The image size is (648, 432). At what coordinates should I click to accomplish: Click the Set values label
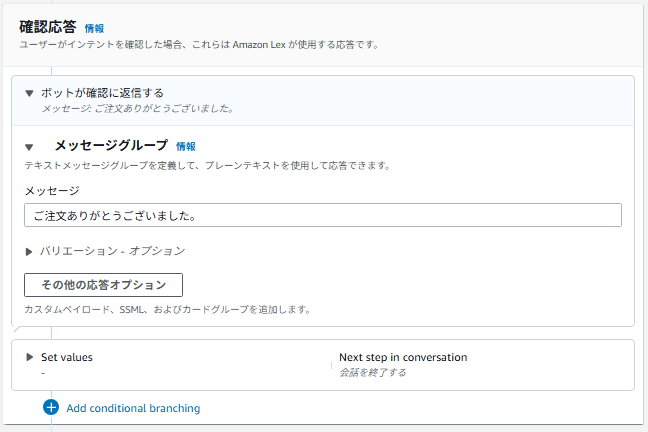pyautogui.click(x=67, y=357)
